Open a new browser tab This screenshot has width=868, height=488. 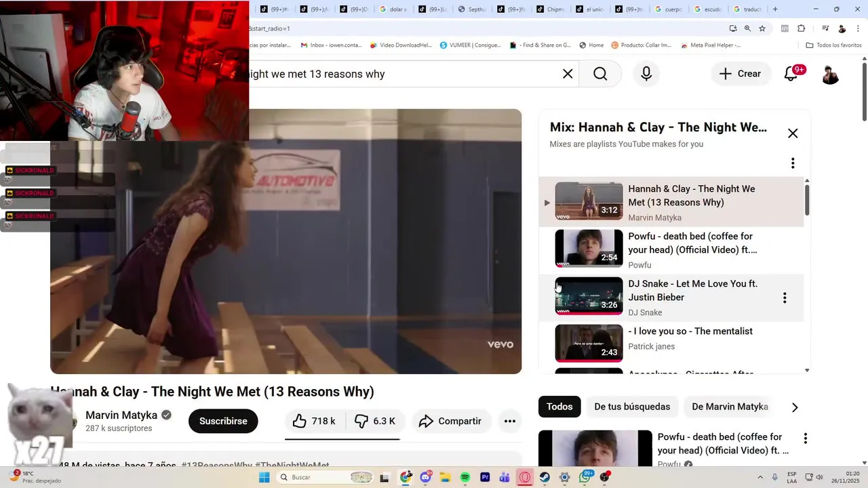coord(775,9)
